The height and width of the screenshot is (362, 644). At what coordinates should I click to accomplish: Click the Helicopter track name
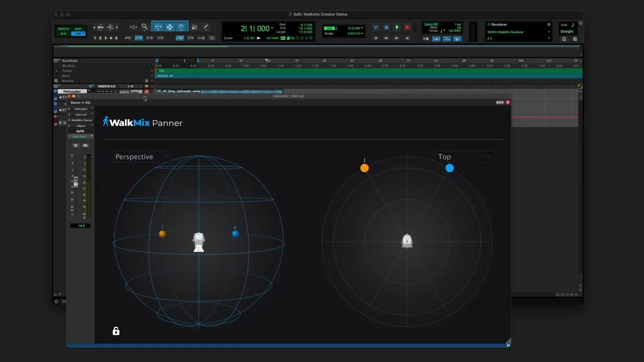click(x=72, y=92)
